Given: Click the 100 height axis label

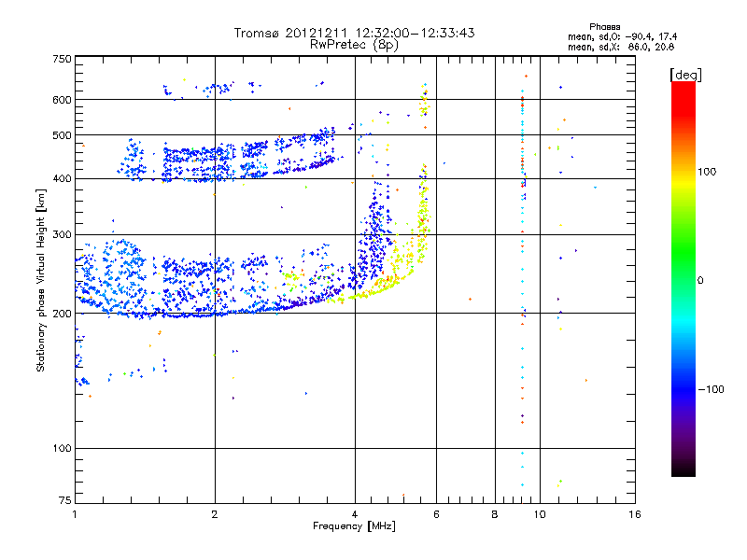Looking at the screenshot, I should point(62,449).
